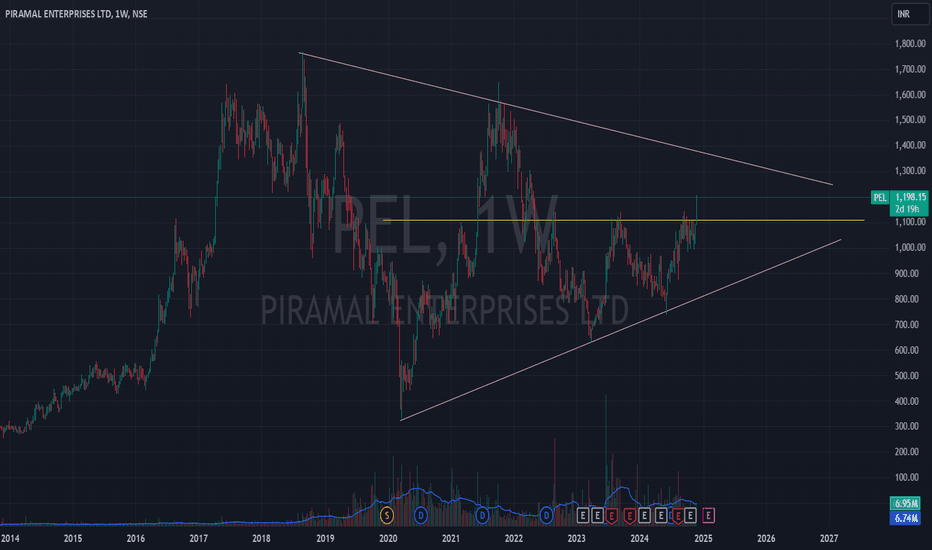The width and height of the screenshot is (932, 550).
Task: Click the 2020 label on time axis
Action: click(x=388, y=539)
